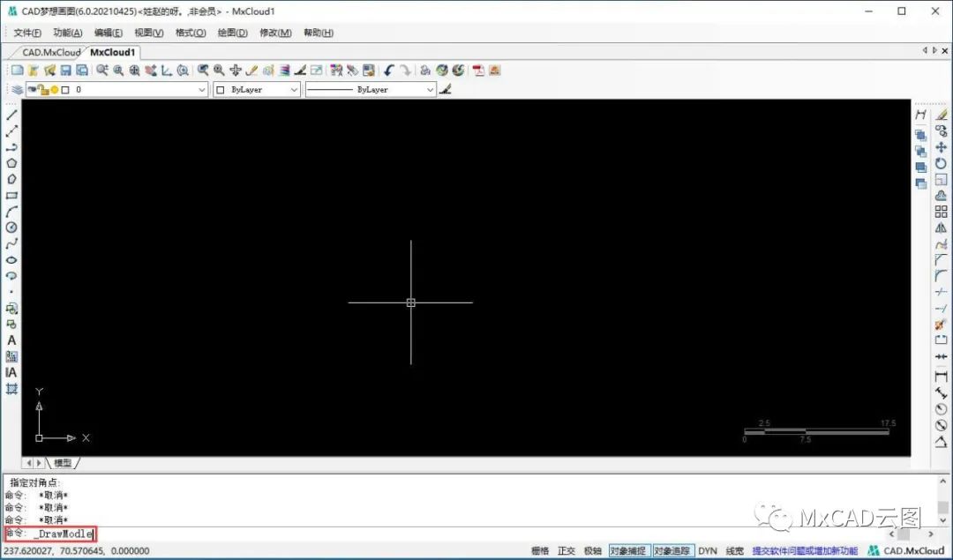Click the New drawing icon

click(17, 71)
